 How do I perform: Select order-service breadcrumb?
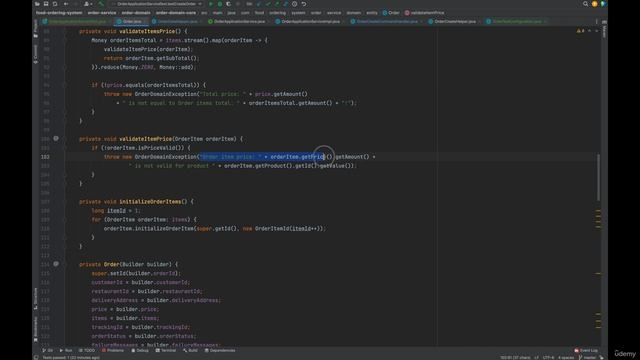(x=102, y=13)
